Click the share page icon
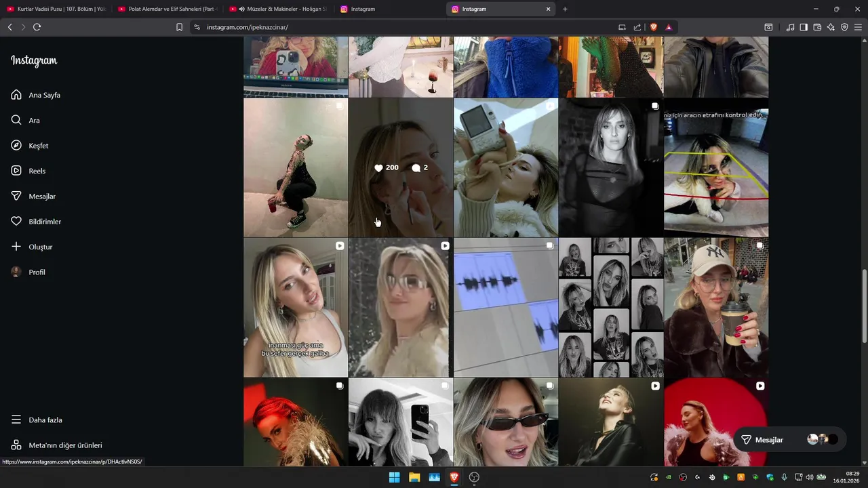 (637, 27)
